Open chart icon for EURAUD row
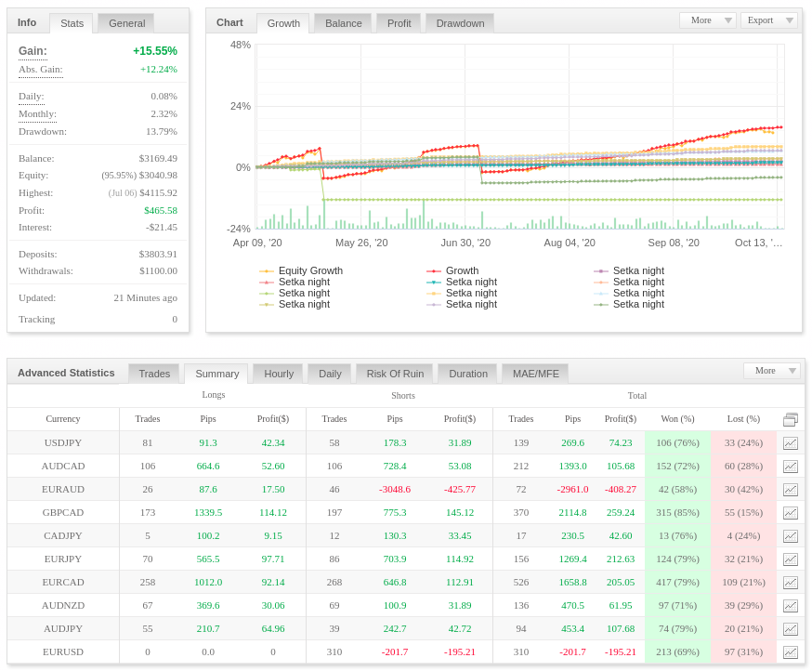 pyautogui.click(x=791, y=490)
